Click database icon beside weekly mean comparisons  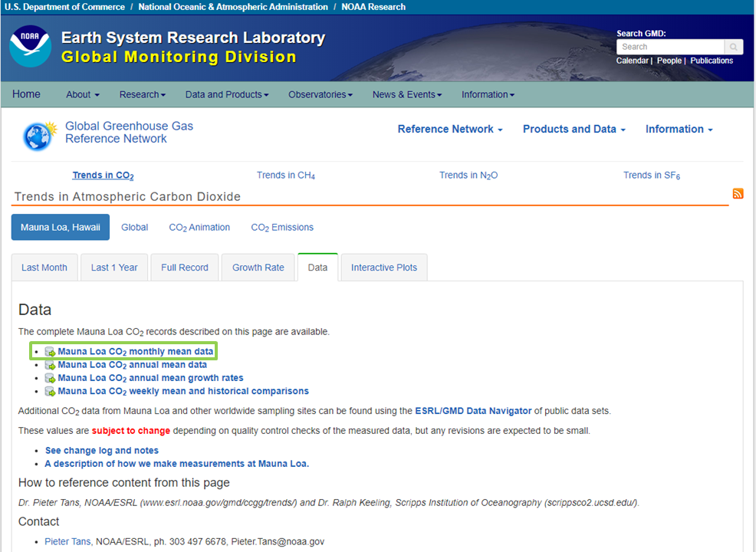(x=50, y=391)
